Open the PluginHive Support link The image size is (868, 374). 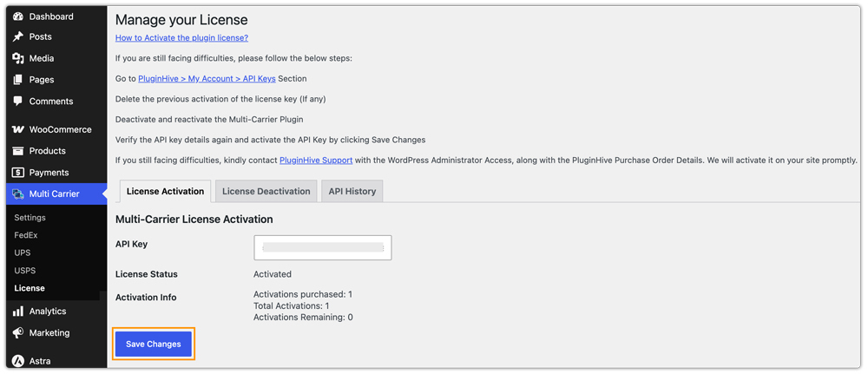click(316, 161)
